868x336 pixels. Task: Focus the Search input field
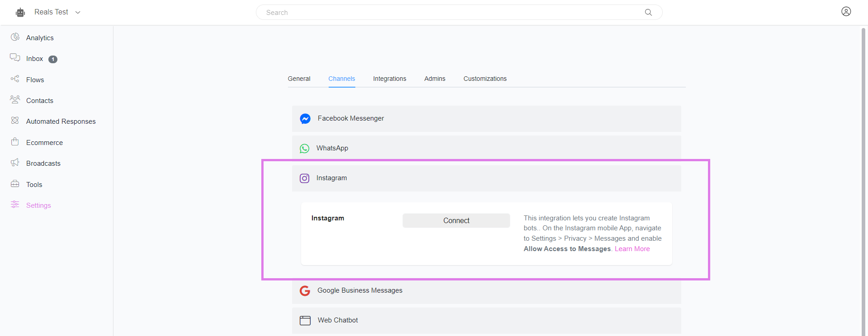(459, 12)
